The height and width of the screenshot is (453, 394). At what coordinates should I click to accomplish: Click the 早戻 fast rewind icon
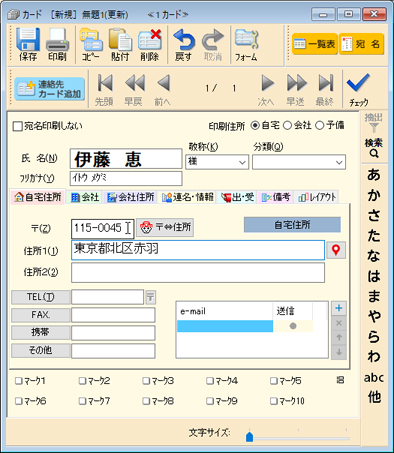click(134, 83)
